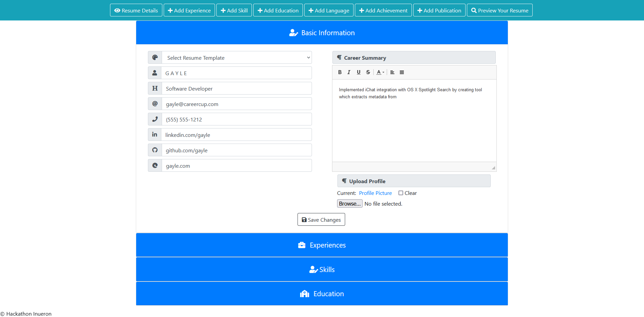Click the phone icon beside the number field
The width and height of the screenshot is (644, 317).
click(x=155, y=119)
